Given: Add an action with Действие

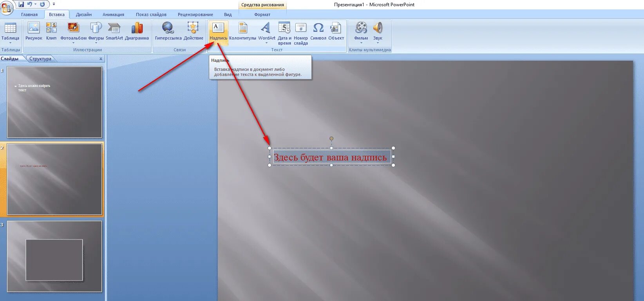Looking at the screenshot, I should tap(193, 31).
